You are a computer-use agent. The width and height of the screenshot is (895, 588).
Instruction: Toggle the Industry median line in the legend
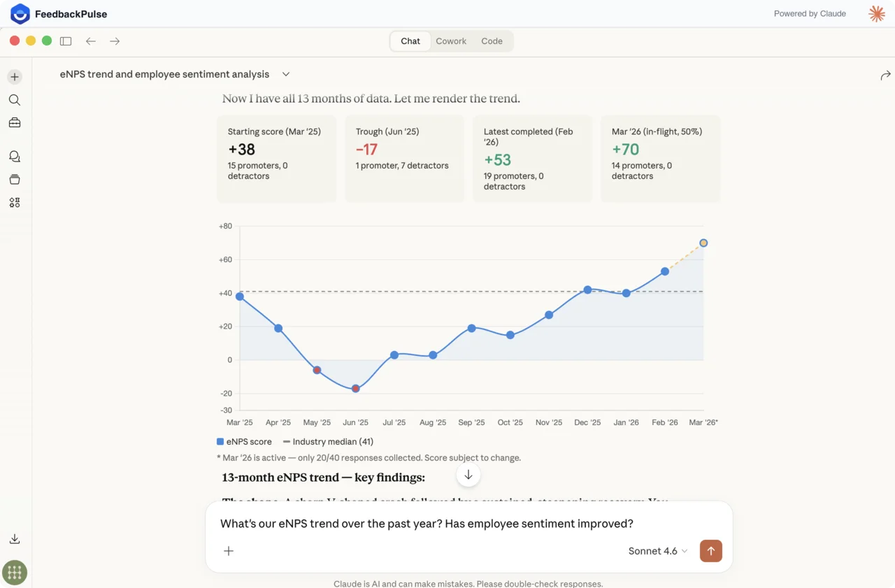pyautogui.click(x=327, y=441)
